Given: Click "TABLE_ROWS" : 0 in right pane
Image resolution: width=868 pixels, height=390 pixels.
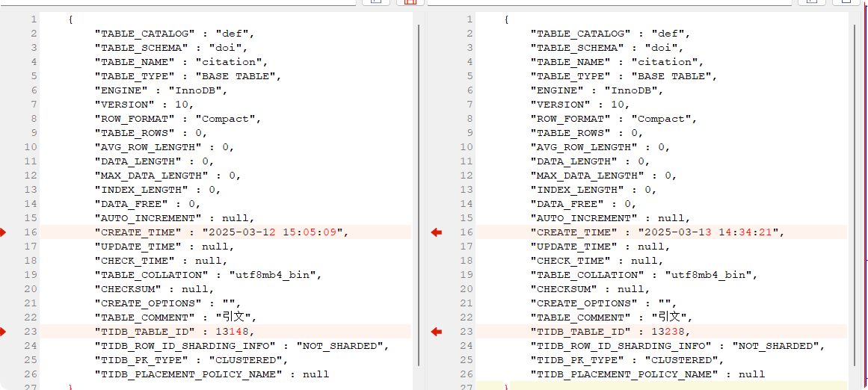Looking at the screenshot, I should click(x=587, y=133).
